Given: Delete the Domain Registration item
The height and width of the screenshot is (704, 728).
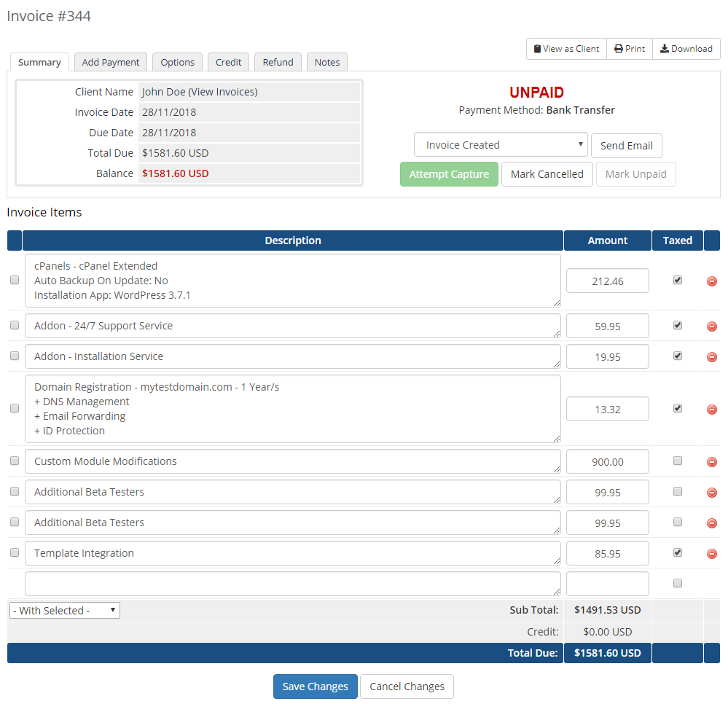Looking at the screenshot, I should tap(711, 410).
